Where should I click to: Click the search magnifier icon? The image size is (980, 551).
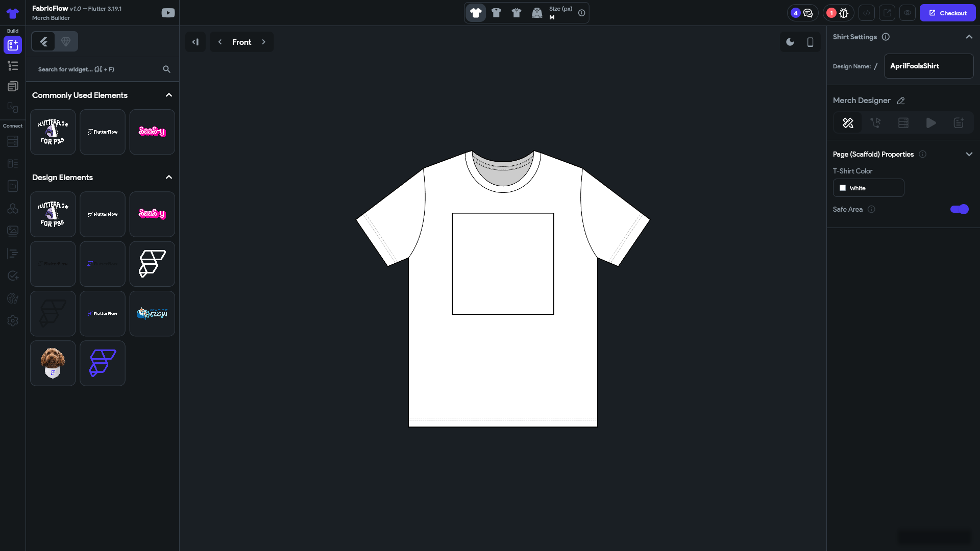(166, 69)
